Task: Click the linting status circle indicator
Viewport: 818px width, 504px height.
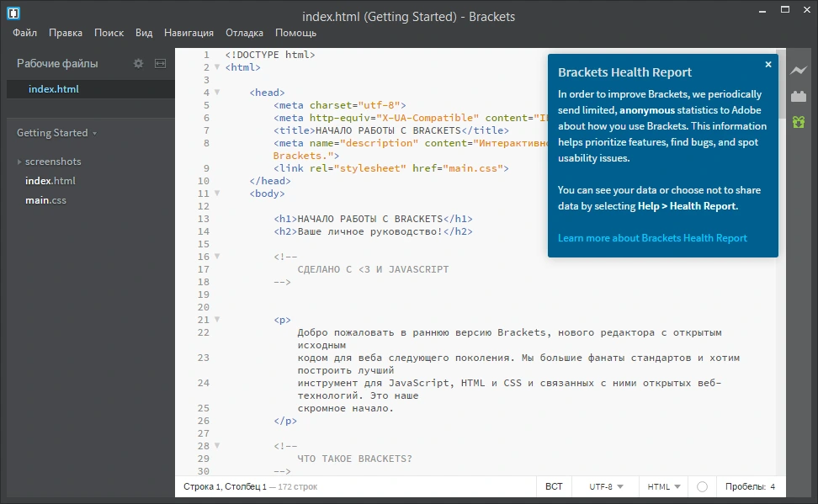Action: (x=702, y=486)
